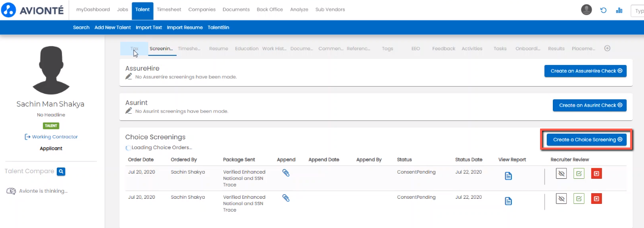Click the red reject icon in first row
The height and width of the screenshot is (228, 644).
596,174
